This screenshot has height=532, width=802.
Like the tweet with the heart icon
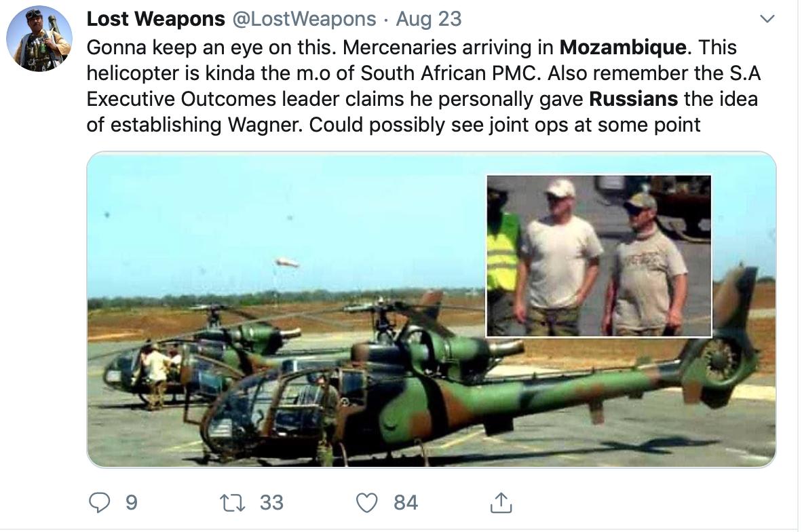(367, 502)
